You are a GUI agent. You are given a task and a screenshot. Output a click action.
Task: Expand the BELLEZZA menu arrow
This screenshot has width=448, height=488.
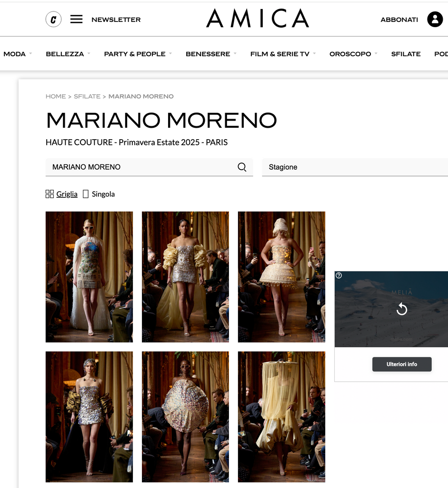[x=89, y=54]
